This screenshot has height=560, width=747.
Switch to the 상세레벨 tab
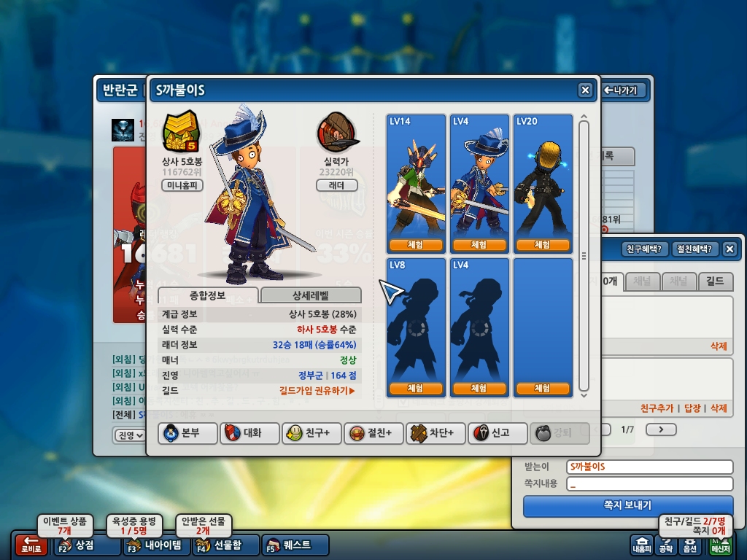(x=311, y=295)
